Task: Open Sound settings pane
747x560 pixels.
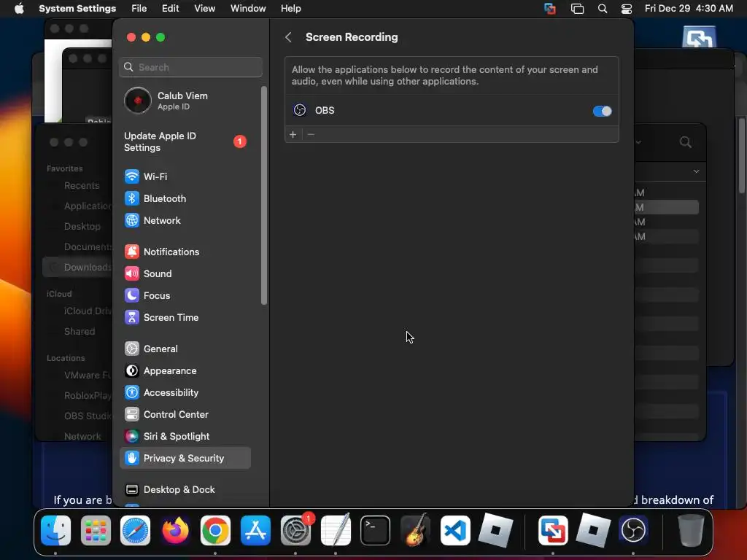Action: [x=186, y=274]
